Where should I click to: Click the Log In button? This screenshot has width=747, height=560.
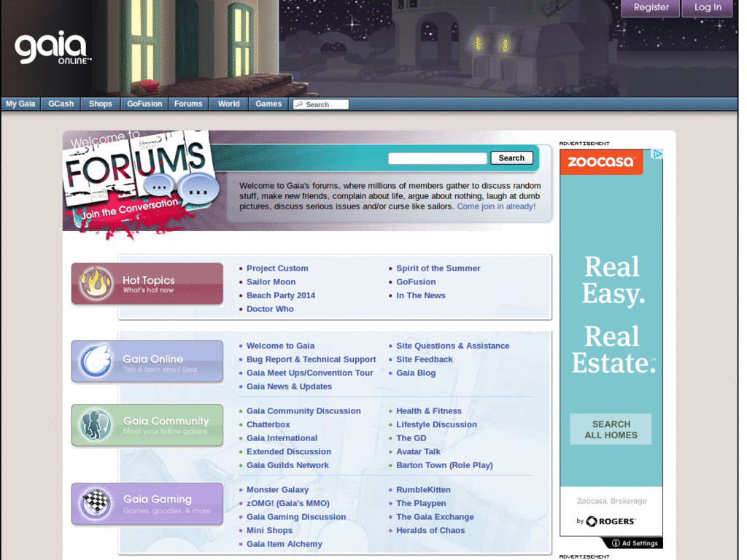tap(708, 7)
